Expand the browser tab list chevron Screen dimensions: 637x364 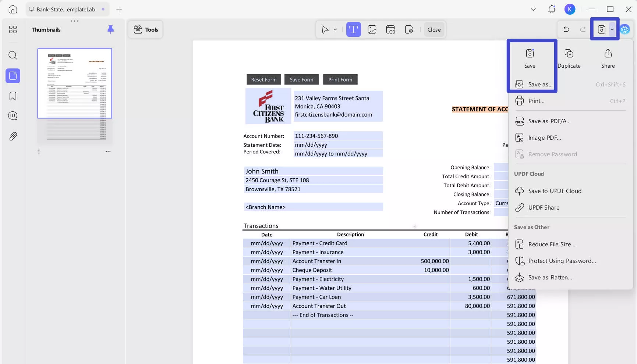click(533, 9)
